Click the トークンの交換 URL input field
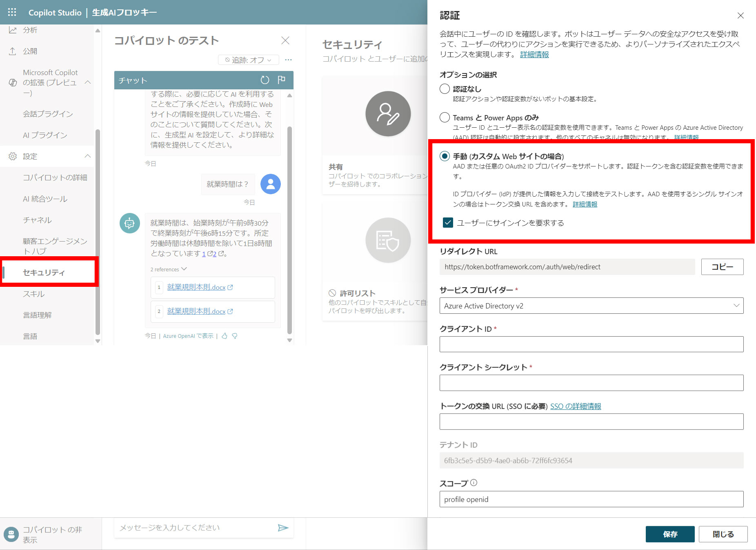This screenshot has width=756, height=550. click(591, 421)
